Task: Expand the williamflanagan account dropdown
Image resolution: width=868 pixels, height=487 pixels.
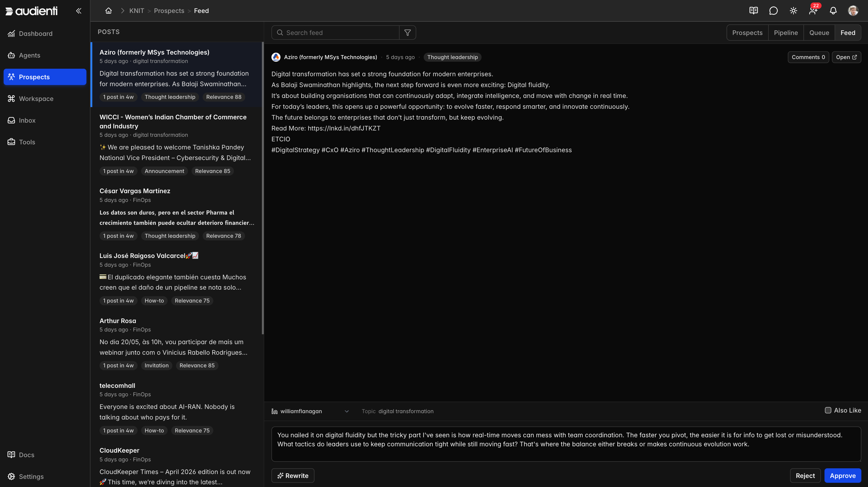Action: pyautogui.click(x=310, y=411)
